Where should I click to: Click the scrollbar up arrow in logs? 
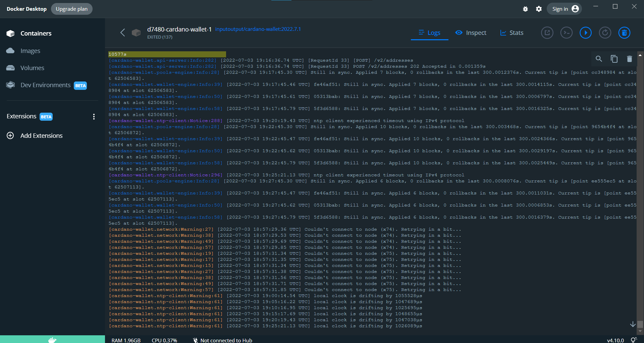tap(640, 55)
